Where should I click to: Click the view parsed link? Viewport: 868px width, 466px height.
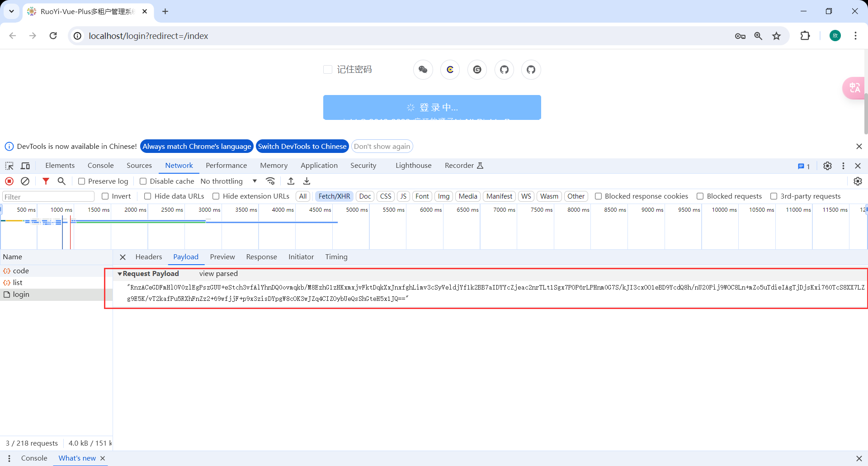coord(218,274)
